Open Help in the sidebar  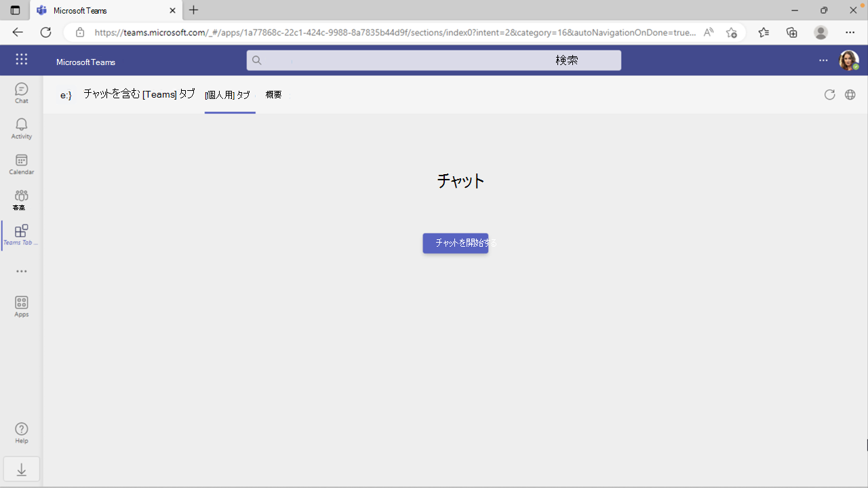[22, 432]
